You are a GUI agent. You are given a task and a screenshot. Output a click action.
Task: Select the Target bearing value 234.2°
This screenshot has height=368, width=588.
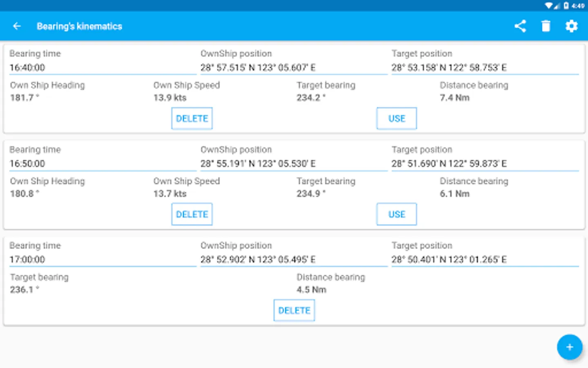(311, 98)
